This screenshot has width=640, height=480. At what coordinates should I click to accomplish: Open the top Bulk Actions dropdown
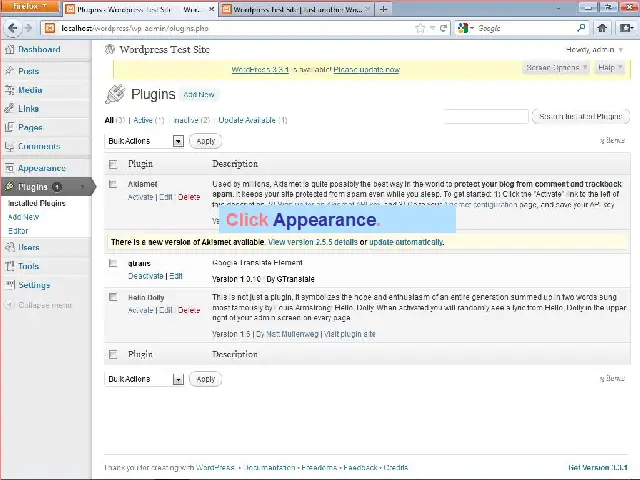[144, 141]
